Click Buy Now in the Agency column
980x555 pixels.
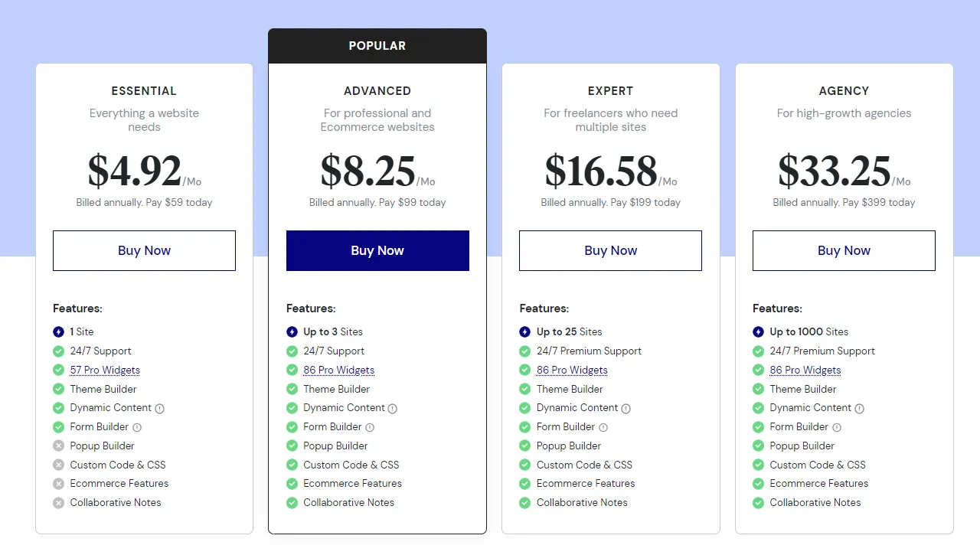tap(844, 250)
